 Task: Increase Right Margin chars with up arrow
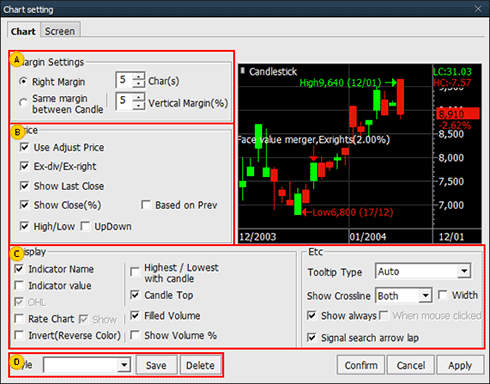click(x=139, y=76)
